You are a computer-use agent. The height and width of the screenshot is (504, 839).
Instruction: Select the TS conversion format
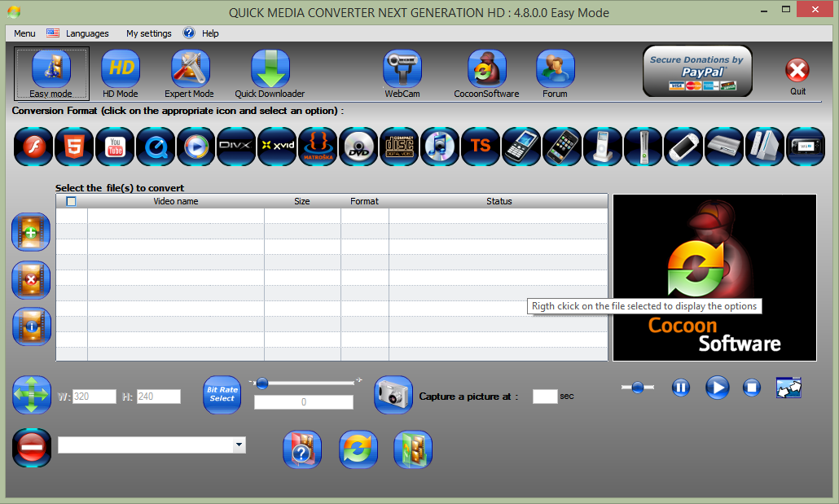(x=481, y=146)
